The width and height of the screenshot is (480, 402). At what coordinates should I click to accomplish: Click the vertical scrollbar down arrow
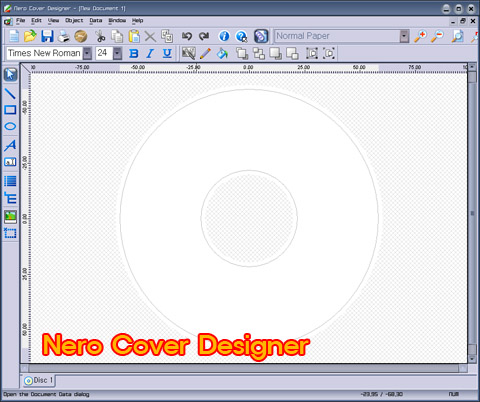pos(472,359)
